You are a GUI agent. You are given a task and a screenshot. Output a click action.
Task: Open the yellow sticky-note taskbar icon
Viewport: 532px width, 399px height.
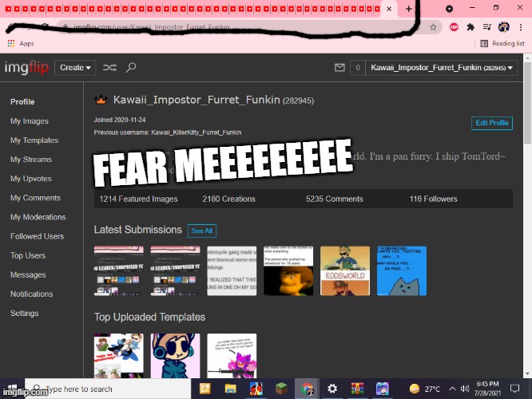point(205,389)
